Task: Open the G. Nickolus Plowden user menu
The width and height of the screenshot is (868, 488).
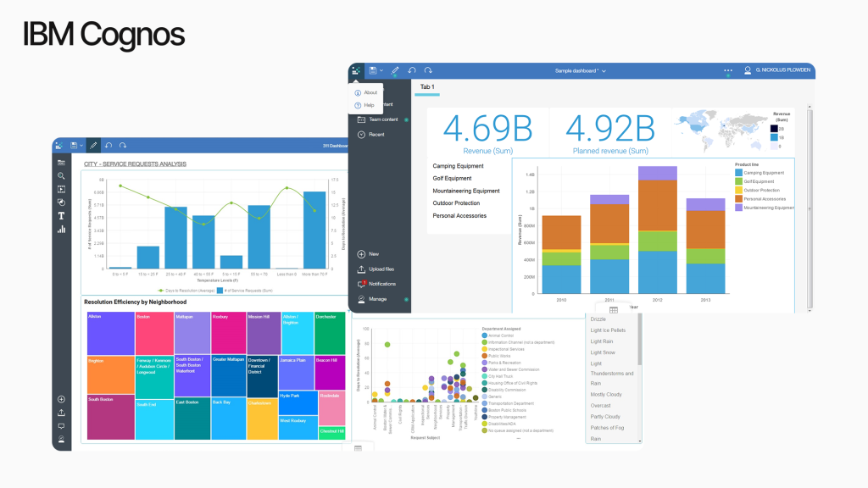Action: point(778,70)
